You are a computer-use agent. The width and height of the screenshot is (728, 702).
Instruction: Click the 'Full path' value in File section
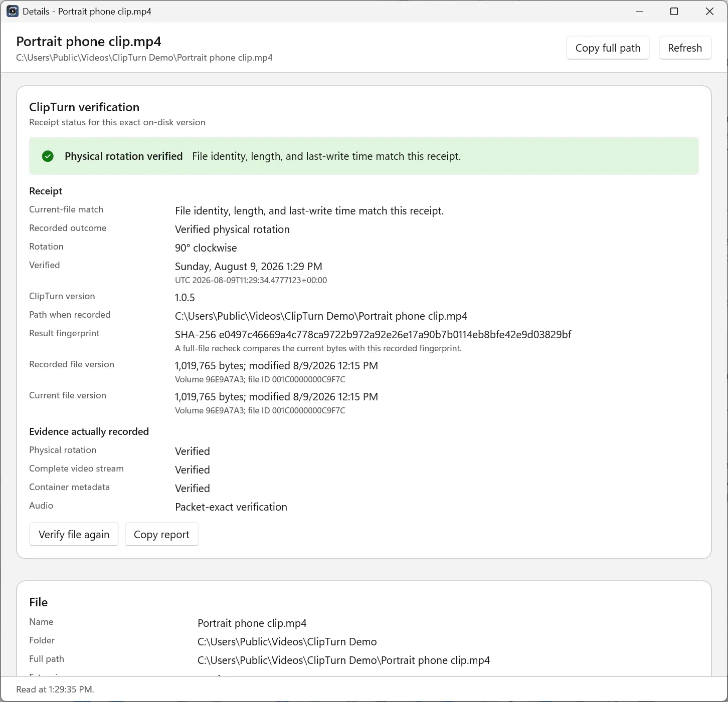pos(343,660)
